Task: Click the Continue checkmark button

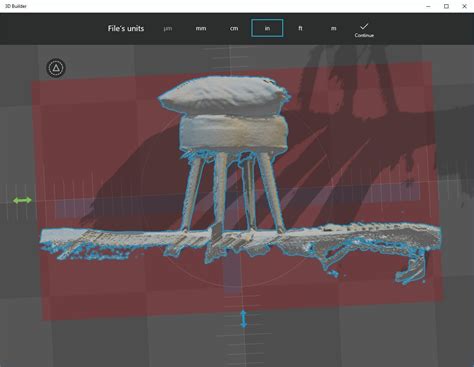Action: click(x=364, y=30)
